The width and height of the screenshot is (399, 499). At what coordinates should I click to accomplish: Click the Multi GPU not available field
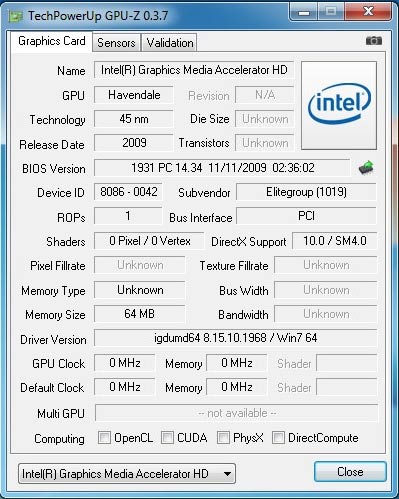coord(237,413)
